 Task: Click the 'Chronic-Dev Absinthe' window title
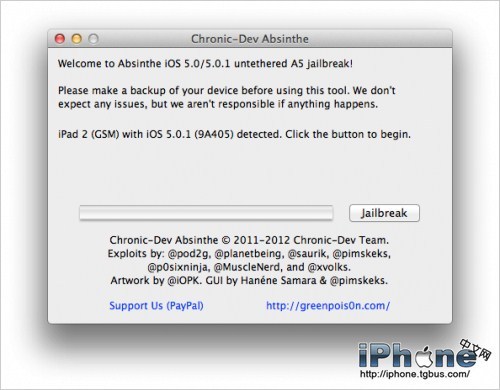coord(250,39)
